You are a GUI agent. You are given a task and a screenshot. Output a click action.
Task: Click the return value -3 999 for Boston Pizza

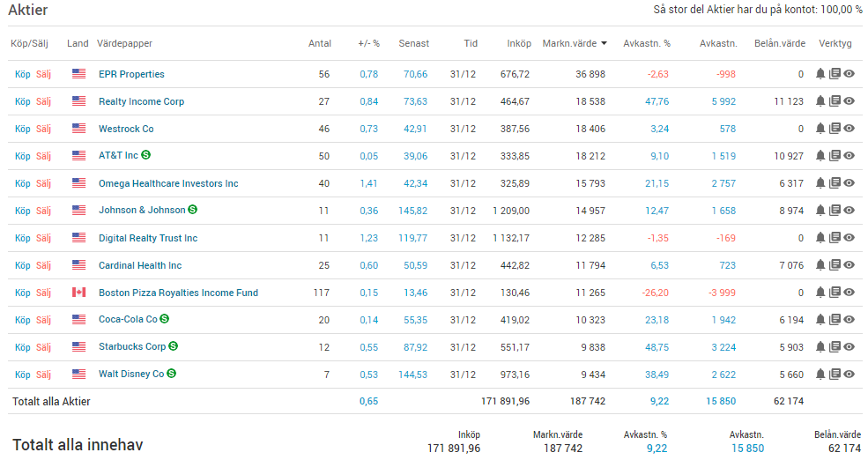click(x=722, y=293)
